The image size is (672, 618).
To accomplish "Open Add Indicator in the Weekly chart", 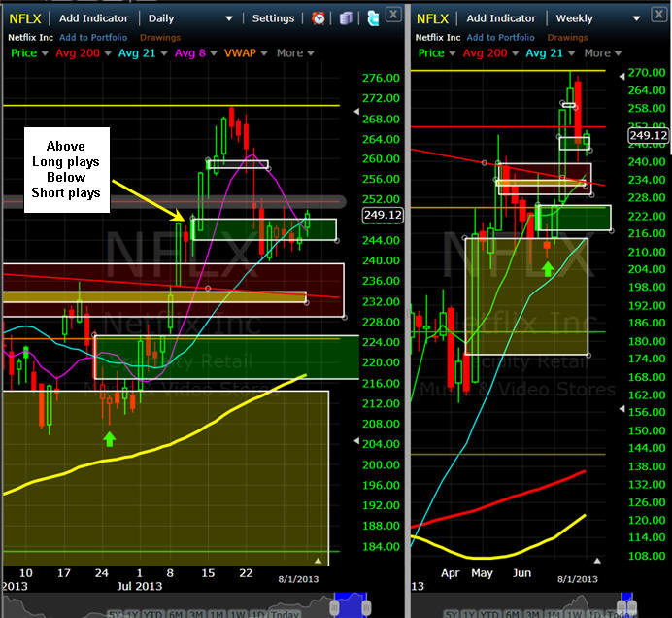I will (x=501, y=18).
